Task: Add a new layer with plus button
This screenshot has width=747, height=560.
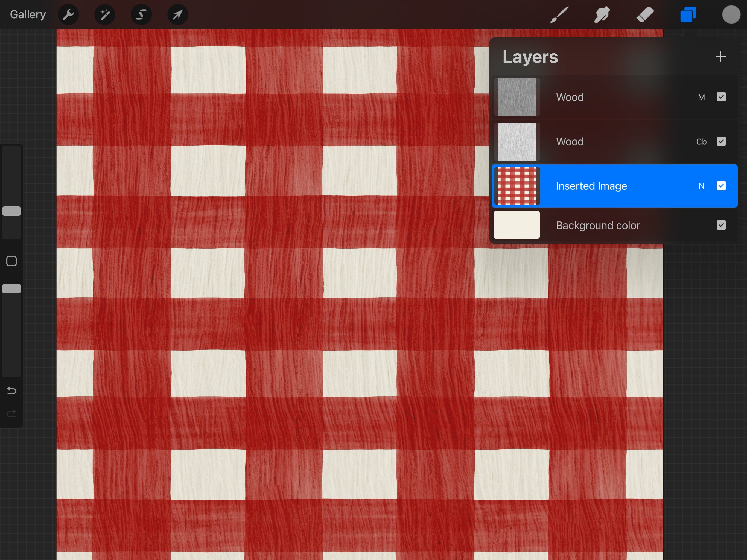Action: point(720,56)
